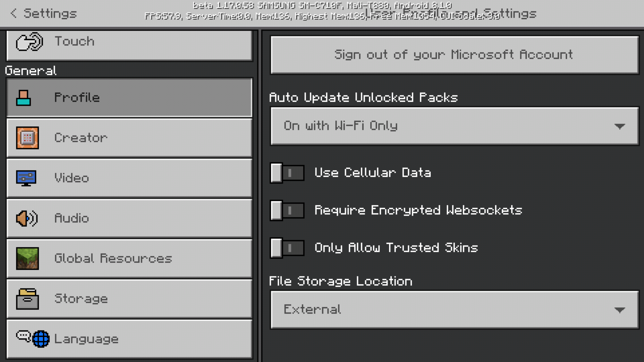Enable the Use Cellular Data toggle

(x=287, y=173)
